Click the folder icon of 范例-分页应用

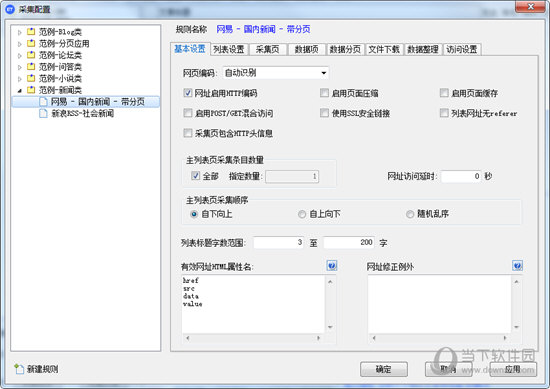[31, 43]
